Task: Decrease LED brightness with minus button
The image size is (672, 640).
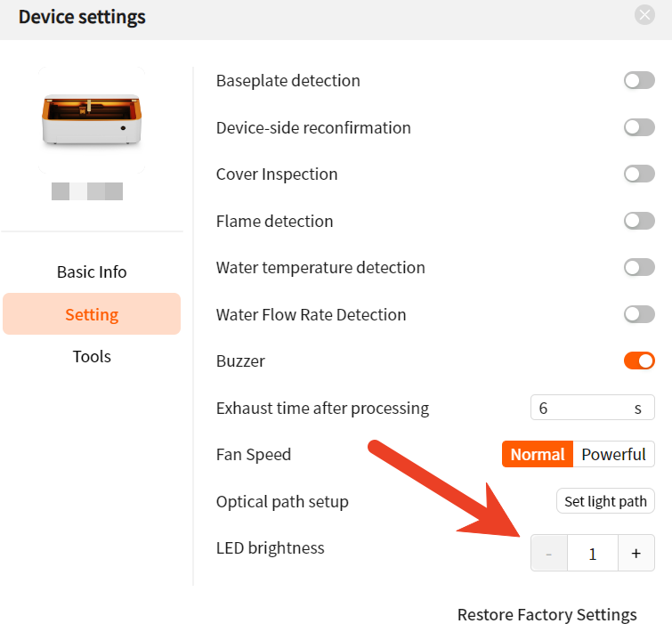Action: (548, 553)
